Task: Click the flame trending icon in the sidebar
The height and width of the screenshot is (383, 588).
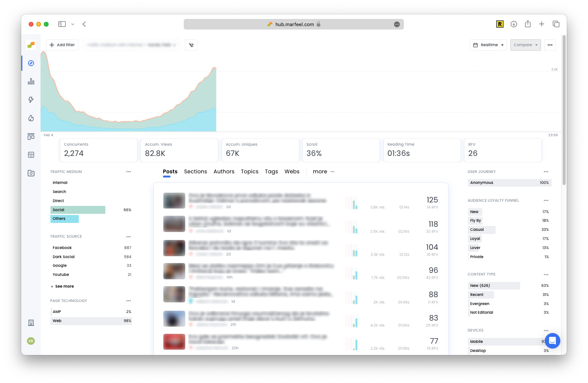Action: [x=31, y=118]
